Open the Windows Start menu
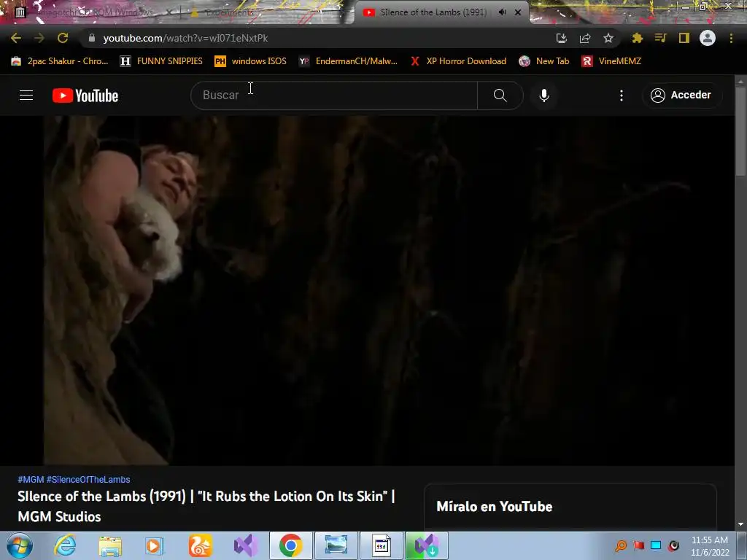The image size is (747, 560). tap(19, 545)
